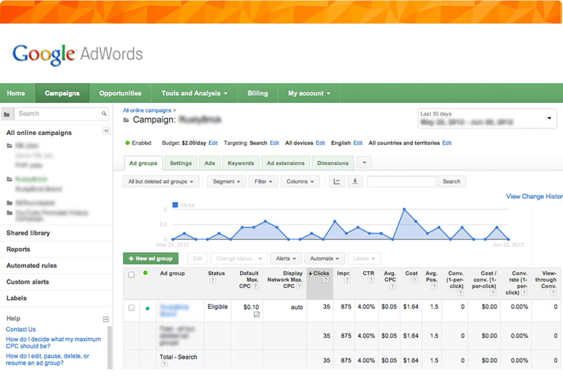Open View Change History link
The height and width of the screenshot is (392, 563).
[535, 196]
